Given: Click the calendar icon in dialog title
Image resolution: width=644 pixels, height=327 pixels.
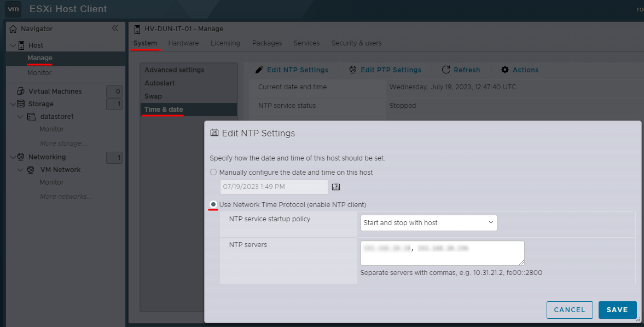Looking at the screenshot, I should [214, 133].
